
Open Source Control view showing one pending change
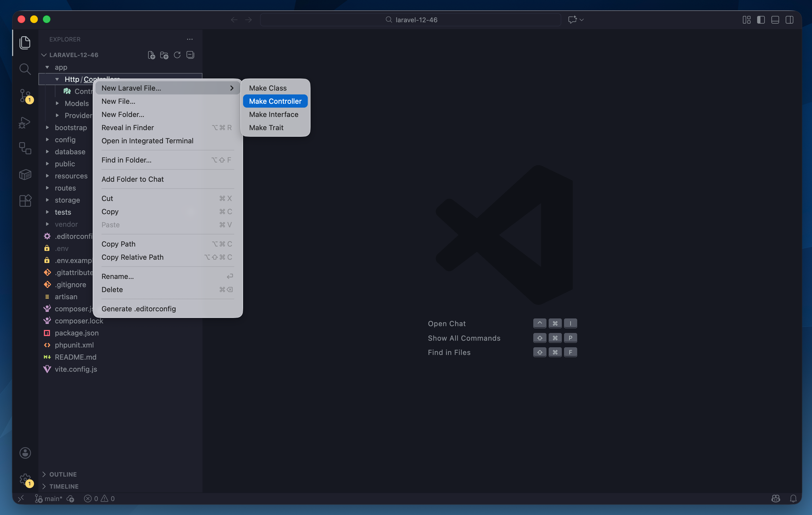[25, 96]
